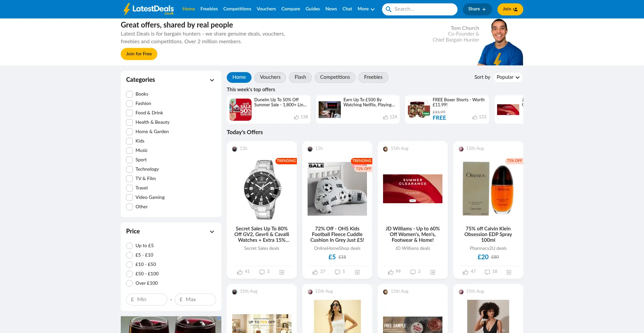Tick the Fashion category checkbox

(129, 104)
